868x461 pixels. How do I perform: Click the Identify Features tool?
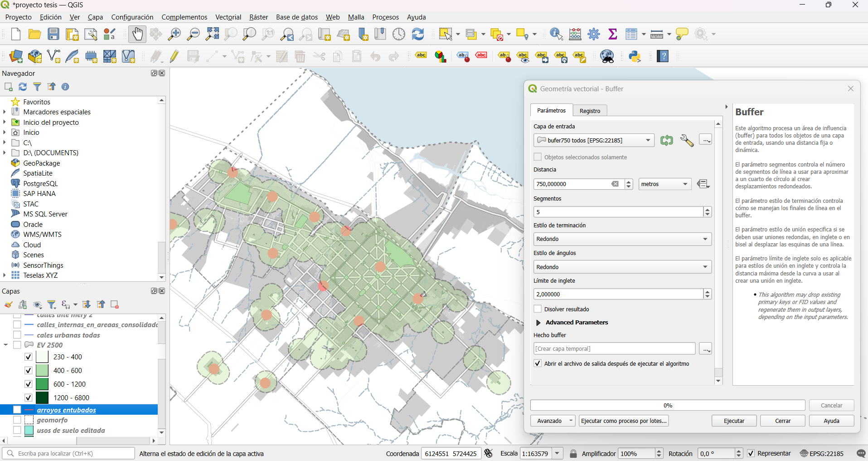556,34
